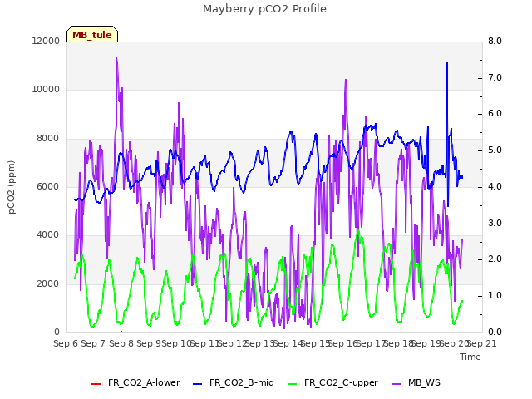Click the red FR_CO2_A-lower legend swatch
Viewport: 532px width, 399px height.
pos(96,384)
